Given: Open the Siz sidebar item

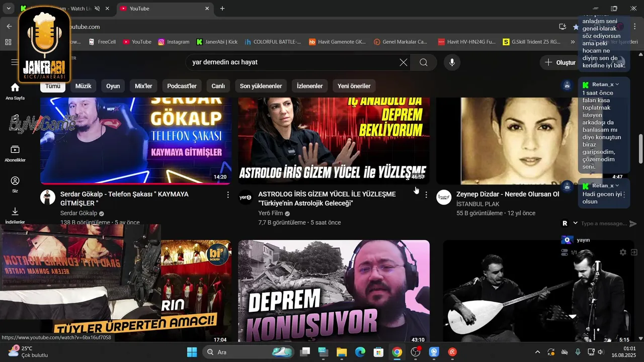Looking at the screenshot, I should click(x=15, y=185).
